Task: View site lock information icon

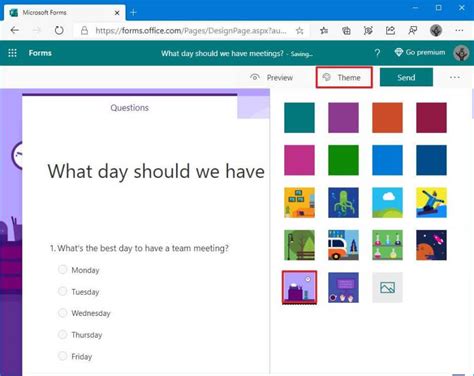Action: [x=85, y=31]
